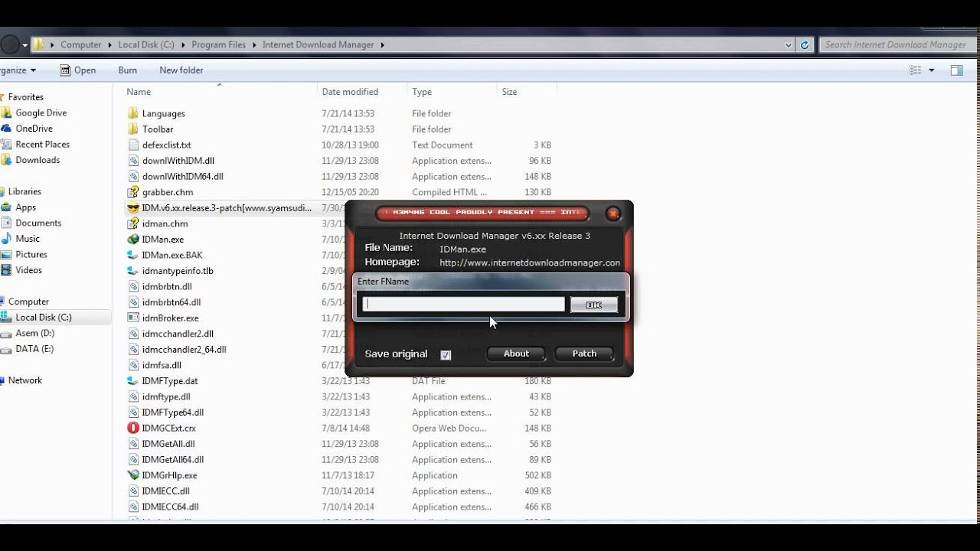Select Libraries in the navigation pane
The width and height of the screenshot is (980, 551).
24,191
